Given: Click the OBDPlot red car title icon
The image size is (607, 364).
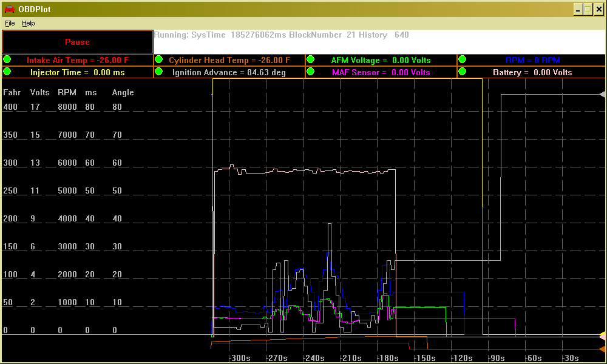Looking at the screenshot, I should (9, 9).
